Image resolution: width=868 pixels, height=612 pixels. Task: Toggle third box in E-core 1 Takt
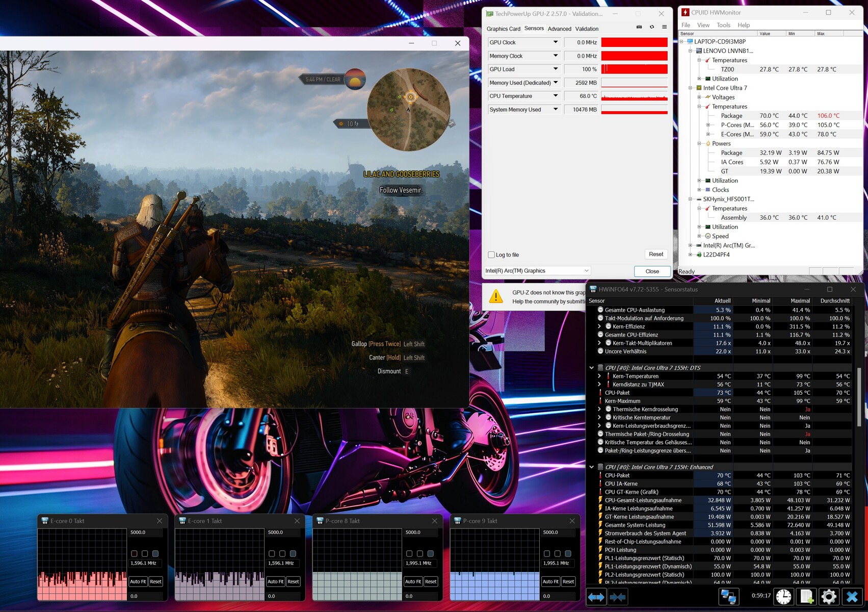[x=293, y=553]
